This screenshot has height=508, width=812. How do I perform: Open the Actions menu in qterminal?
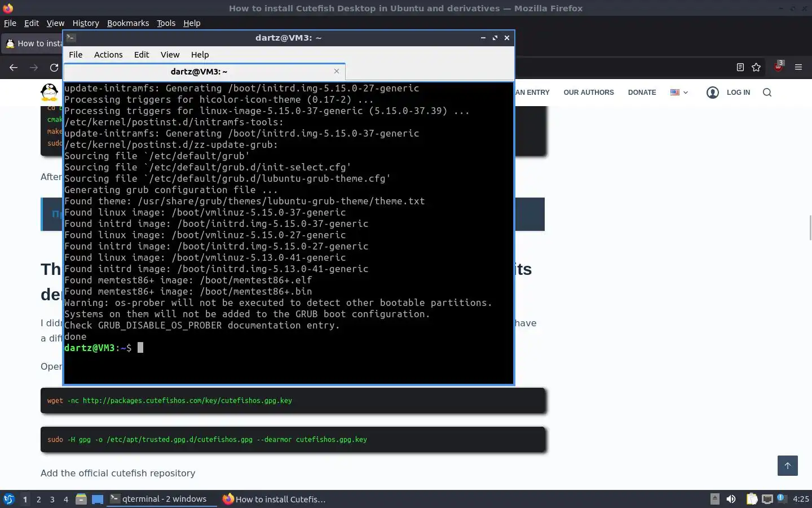(108, 55)
